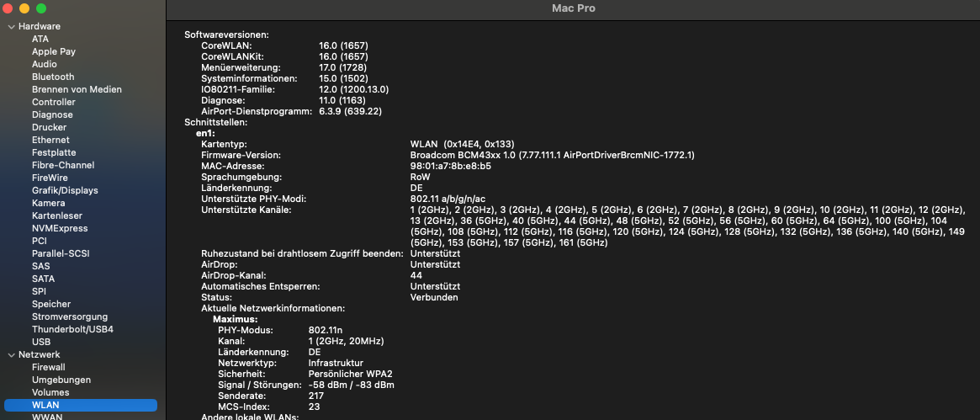Select Thunderbolt/USB4 in the hardware list
Screen dimensions: 980x420
coord(72,329)
